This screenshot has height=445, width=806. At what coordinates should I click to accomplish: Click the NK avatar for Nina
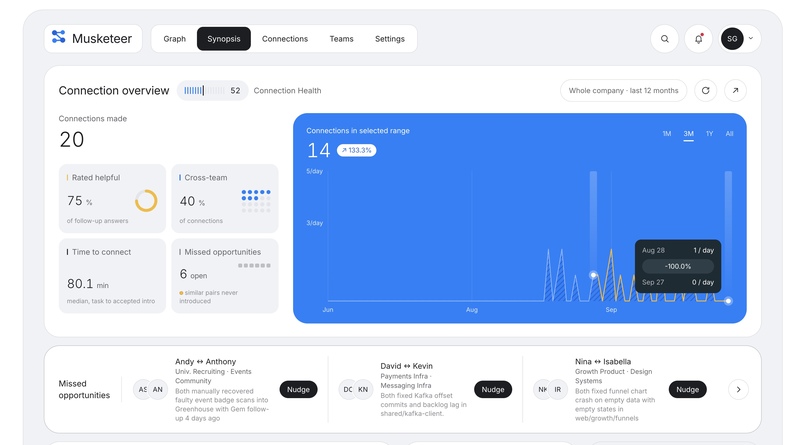[x=542, y=390]
